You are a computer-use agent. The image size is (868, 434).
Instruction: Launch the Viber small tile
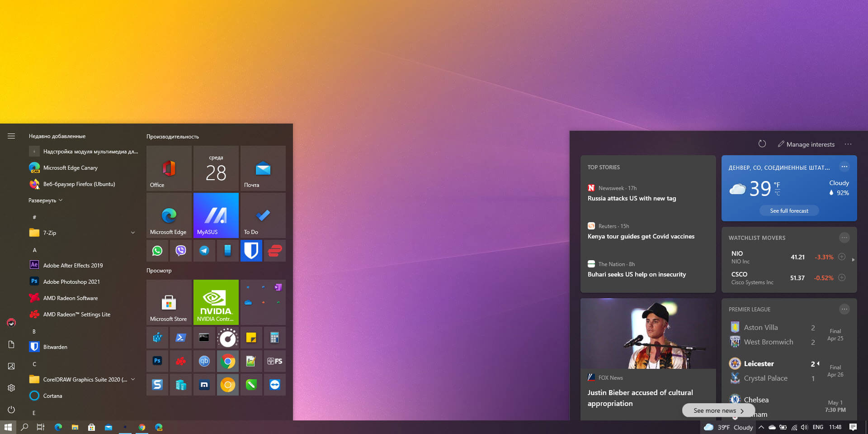click(x=181, y=251)
